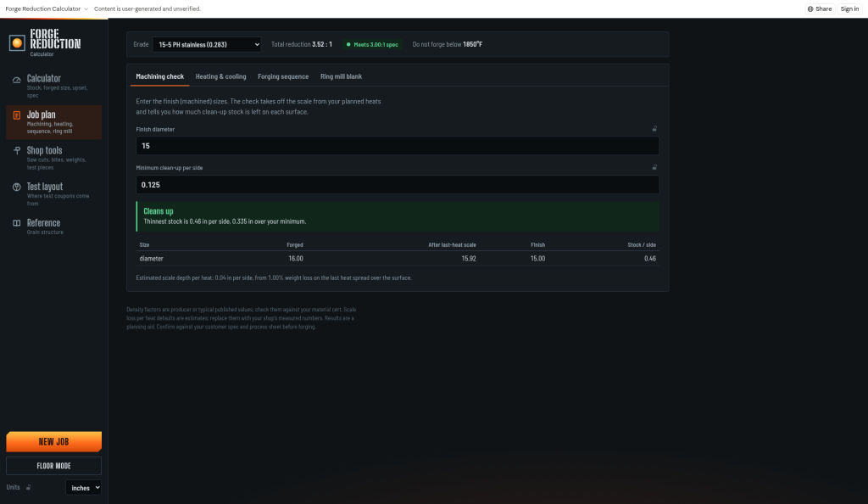Viewport: 868px width, 504px height.
Task: Go to the Forging sequence tab
Action: (x=283, y=76)
